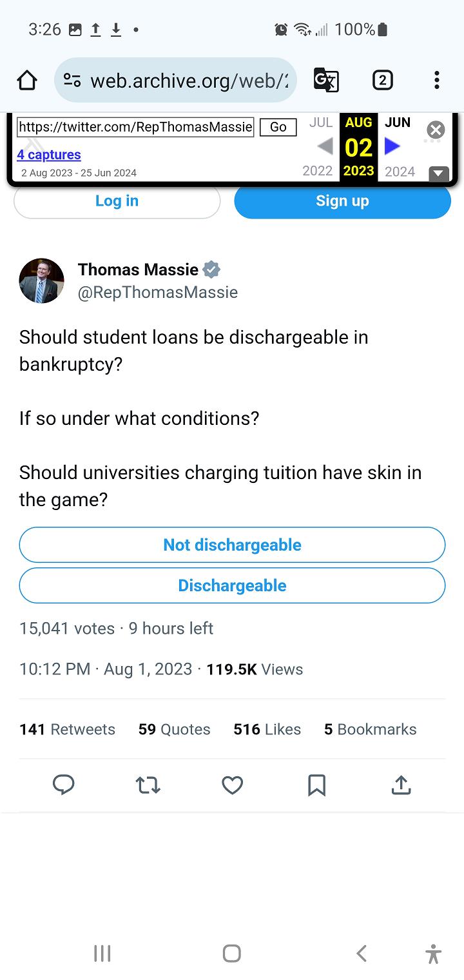Like the tweet with the heart icon
The image size is (464, 980).
pyautogui.click(x=232, y=785)
